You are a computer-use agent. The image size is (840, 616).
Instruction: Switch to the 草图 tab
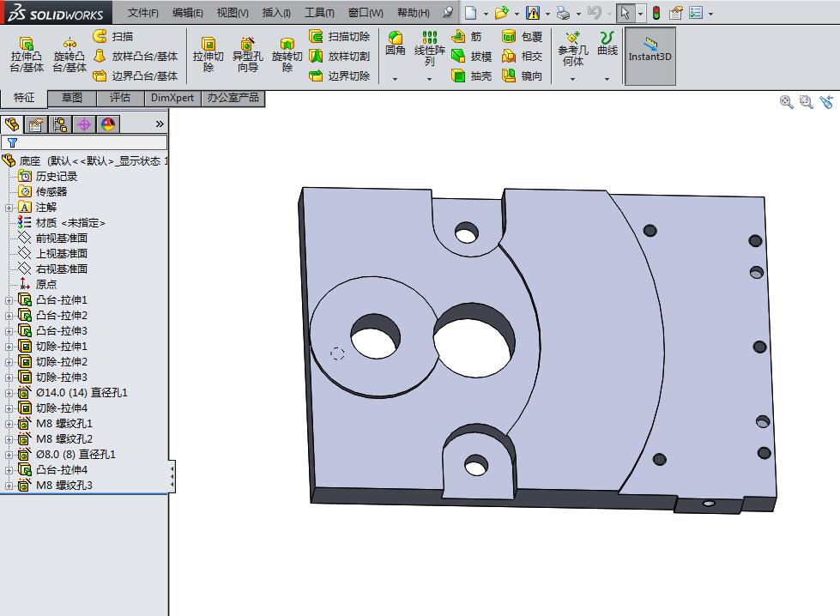point(72,98)
